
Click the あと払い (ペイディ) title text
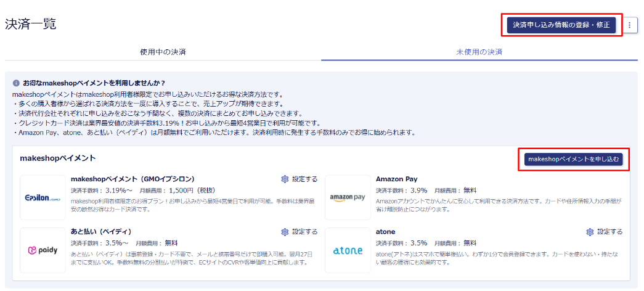pos(101,232)
